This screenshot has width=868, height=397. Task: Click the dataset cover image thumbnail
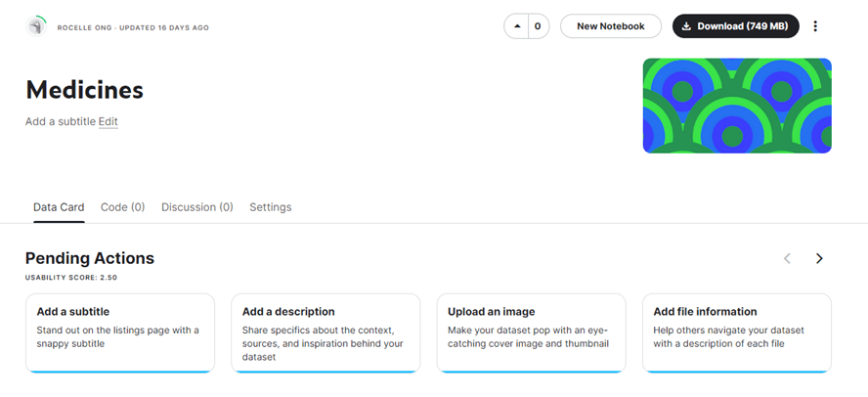click(x=736, y=106)
